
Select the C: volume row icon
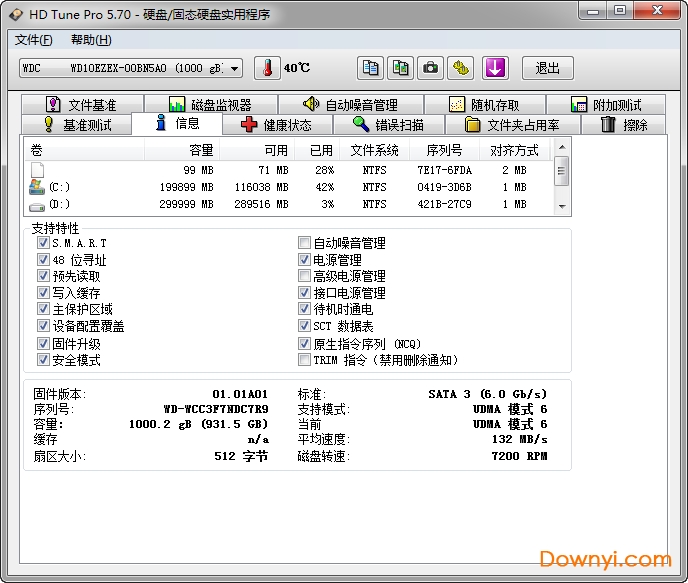[37, 187]
